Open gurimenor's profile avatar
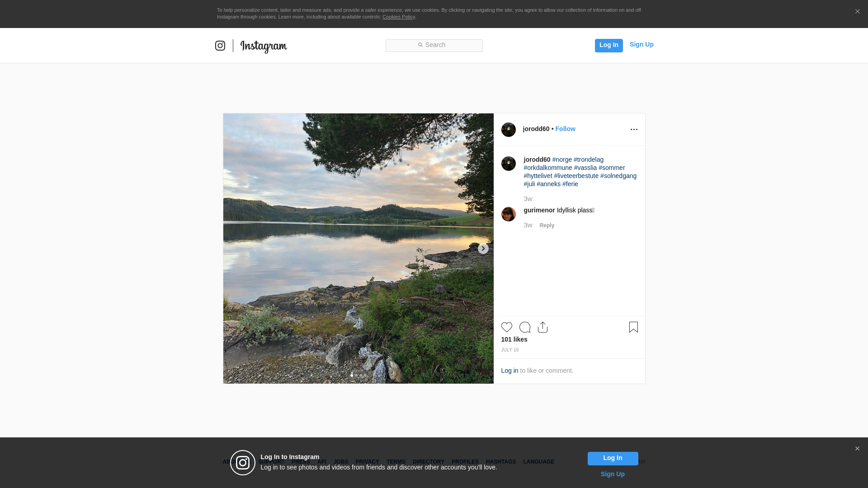 509,214
